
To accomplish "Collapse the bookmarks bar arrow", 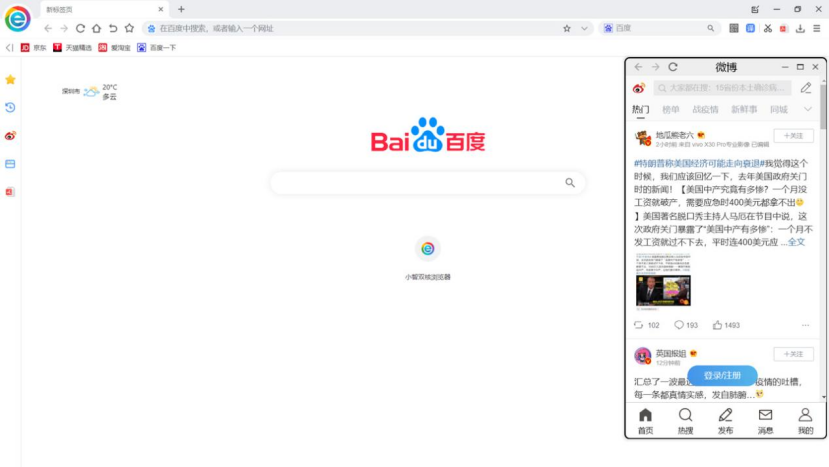I will pos(10,48).
